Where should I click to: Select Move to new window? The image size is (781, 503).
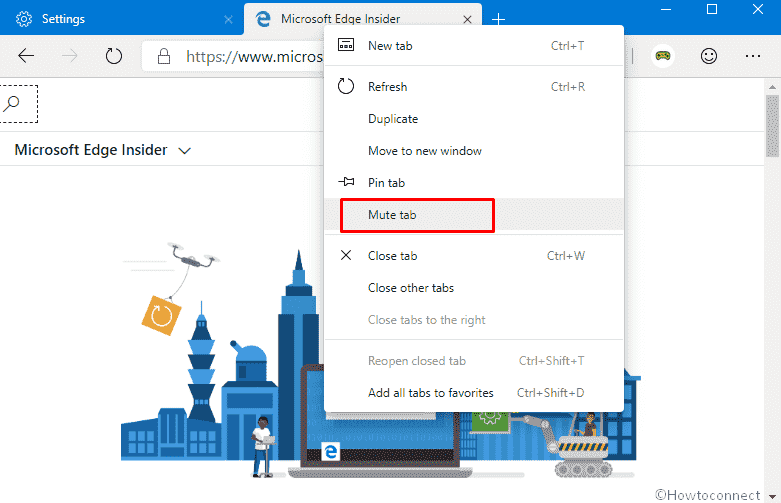pyautogui.click(x=474, y=150)
